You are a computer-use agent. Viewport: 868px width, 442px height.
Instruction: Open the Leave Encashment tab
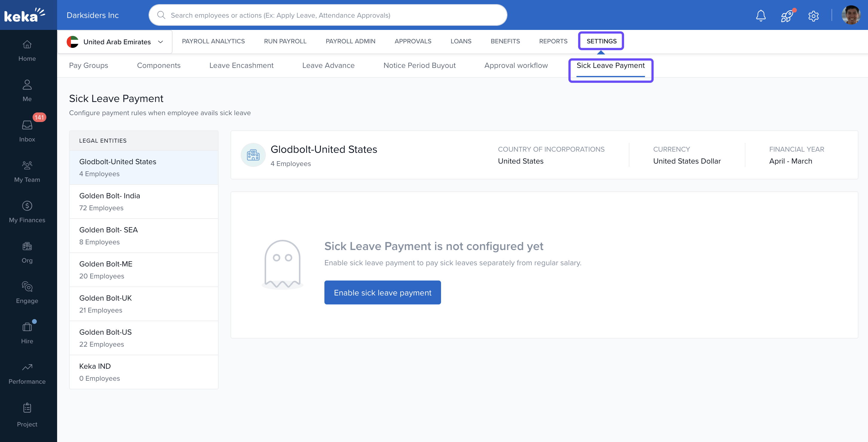pos(241,65)
